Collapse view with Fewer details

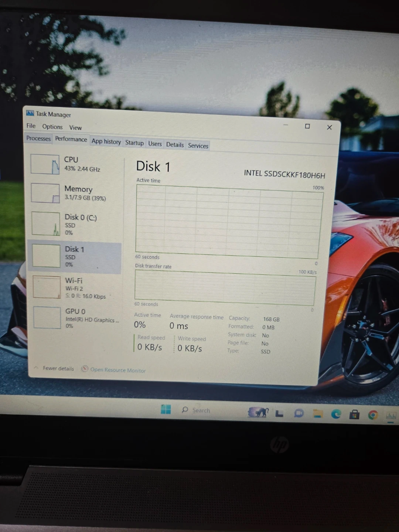(58, 368)
